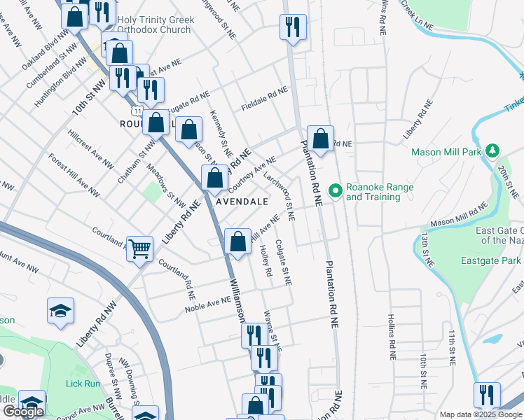The image size is (524, 420).
Task: Open restaurant marker left of Wayne St NE
Action: 253,335
